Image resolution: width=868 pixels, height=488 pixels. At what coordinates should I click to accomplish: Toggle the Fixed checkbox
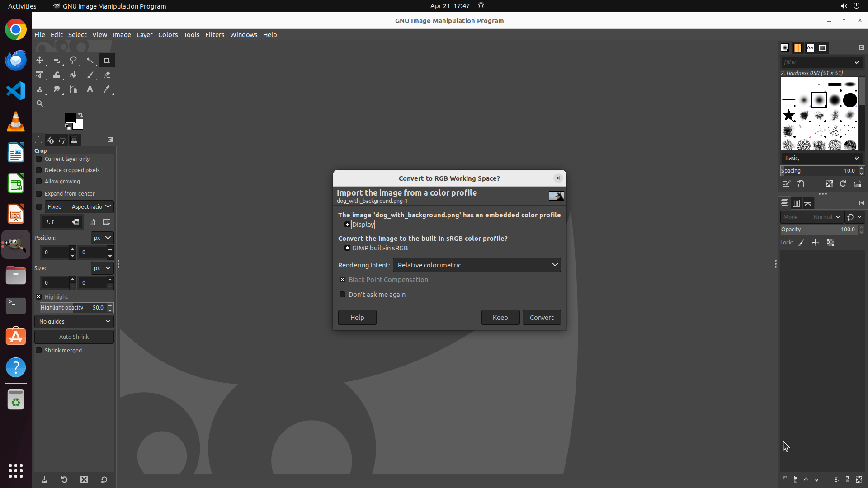pyautogui.click(x=39, y=206)
